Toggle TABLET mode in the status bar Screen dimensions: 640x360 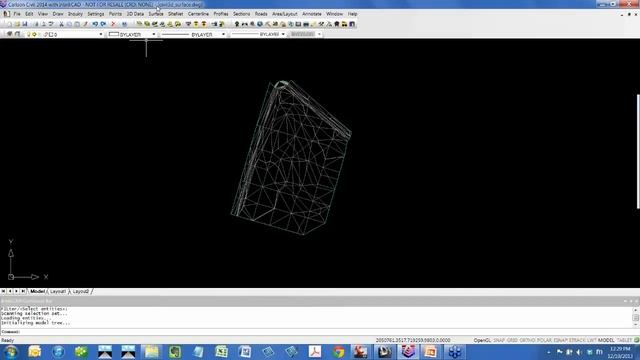(624, 340)
